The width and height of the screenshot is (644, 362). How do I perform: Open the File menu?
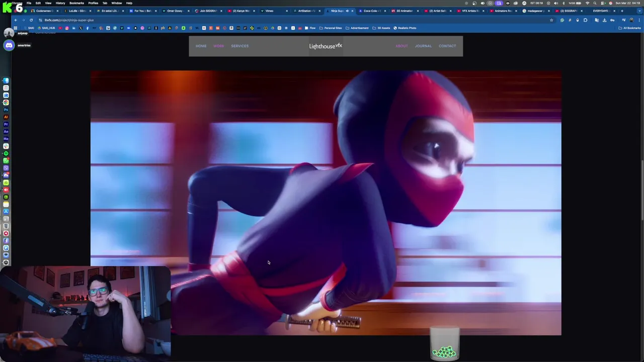pyautogui.click(x=29, y=3)
